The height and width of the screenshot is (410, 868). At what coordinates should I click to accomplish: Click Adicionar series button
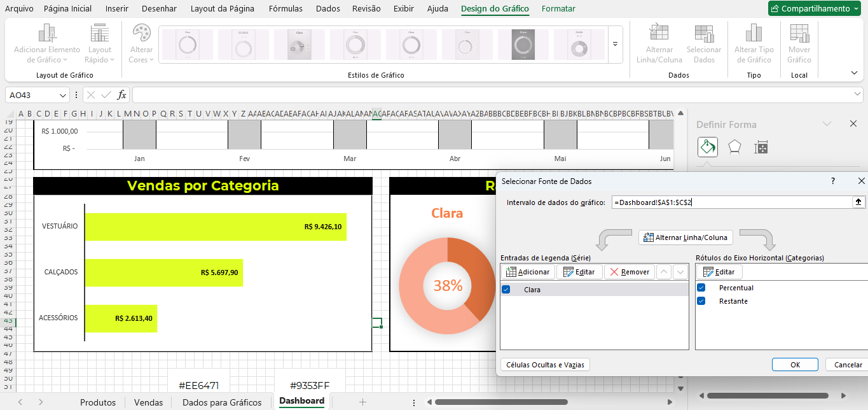[528, 272]
